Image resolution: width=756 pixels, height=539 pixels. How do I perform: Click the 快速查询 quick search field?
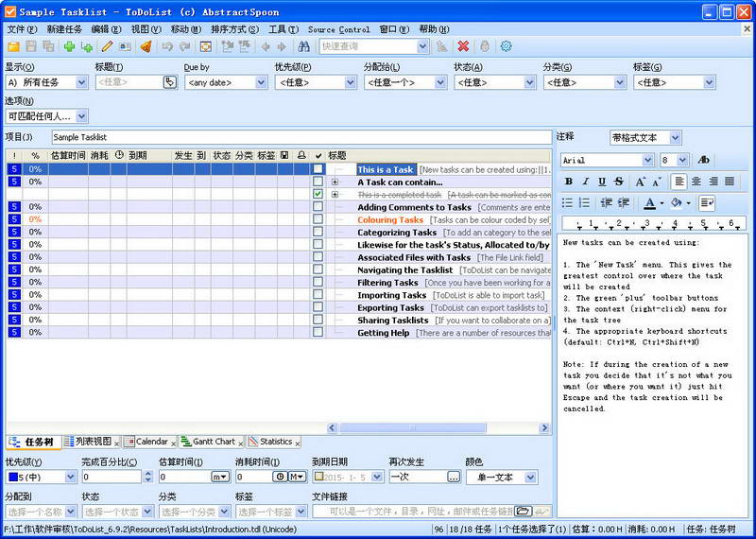pos(368,46)
